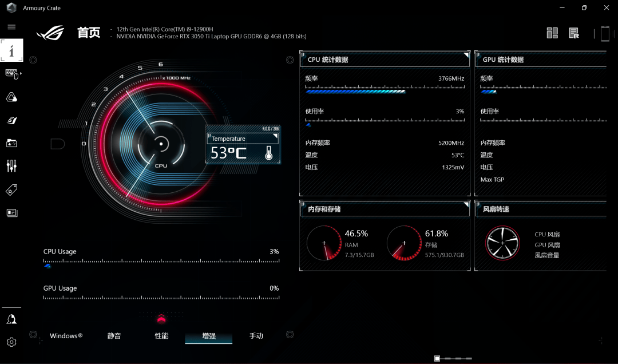Viewport: 618px width, 364px height.
Task: Click the dashboard layout icon at top right
Action: coord(552,33)
